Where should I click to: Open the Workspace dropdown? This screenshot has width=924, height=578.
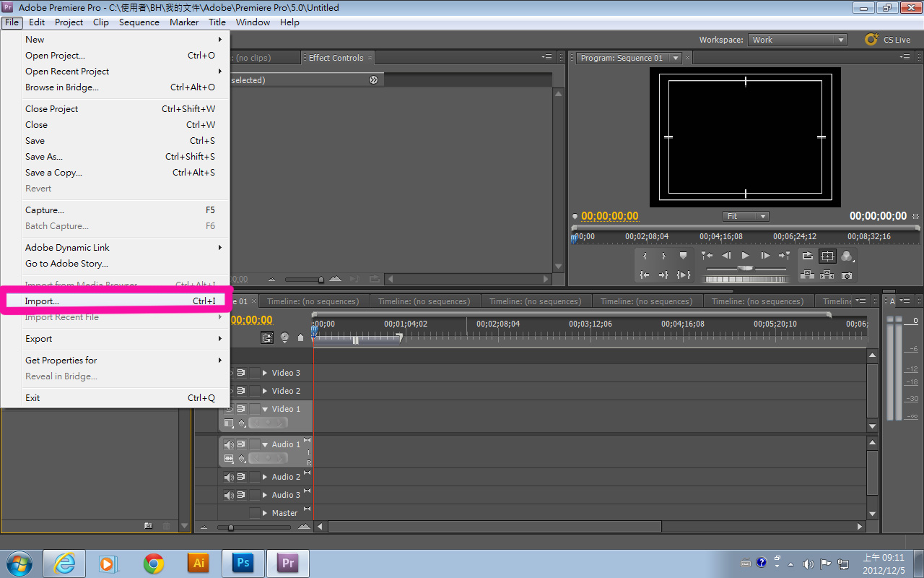797,40
